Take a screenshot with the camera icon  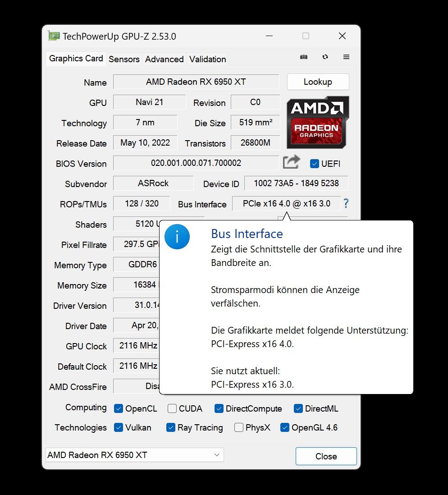[x=303, y=57]
